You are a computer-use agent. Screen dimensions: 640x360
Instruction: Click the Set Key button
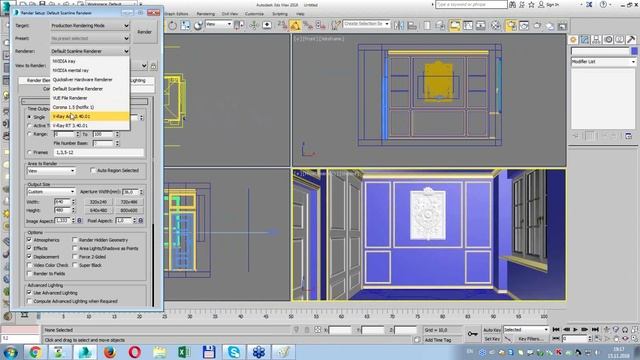point(492,339)
